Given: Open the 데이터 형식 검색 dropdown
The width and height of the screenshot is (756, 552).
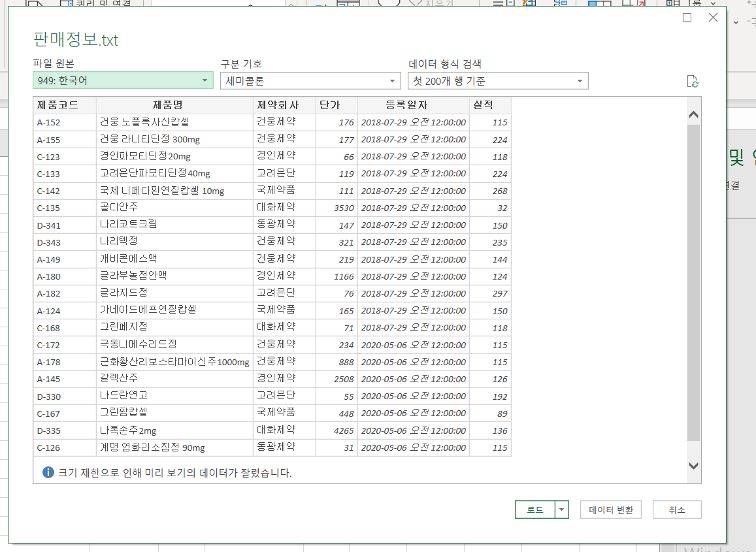Looking at the screenshot, I should coord(497,81).
